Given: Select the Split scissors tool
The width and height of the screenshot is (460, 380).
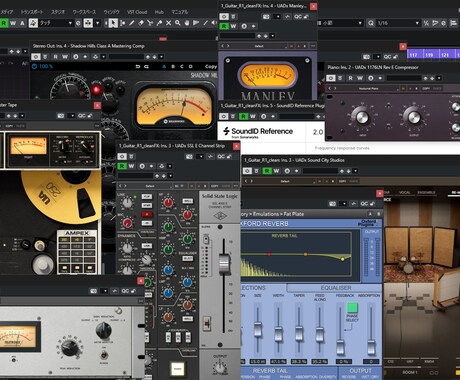Looking at the screenshot, I should pos(150,23).
